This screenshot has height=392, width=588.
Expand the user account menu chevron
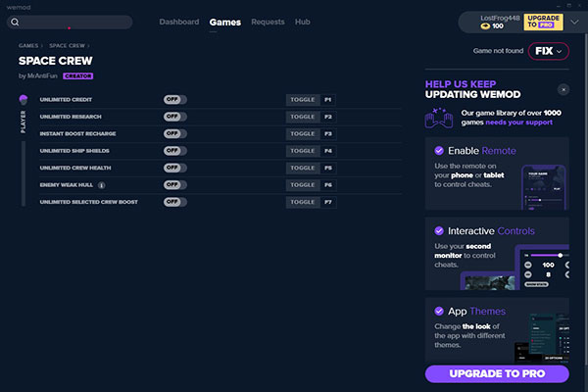pos(574,22)
